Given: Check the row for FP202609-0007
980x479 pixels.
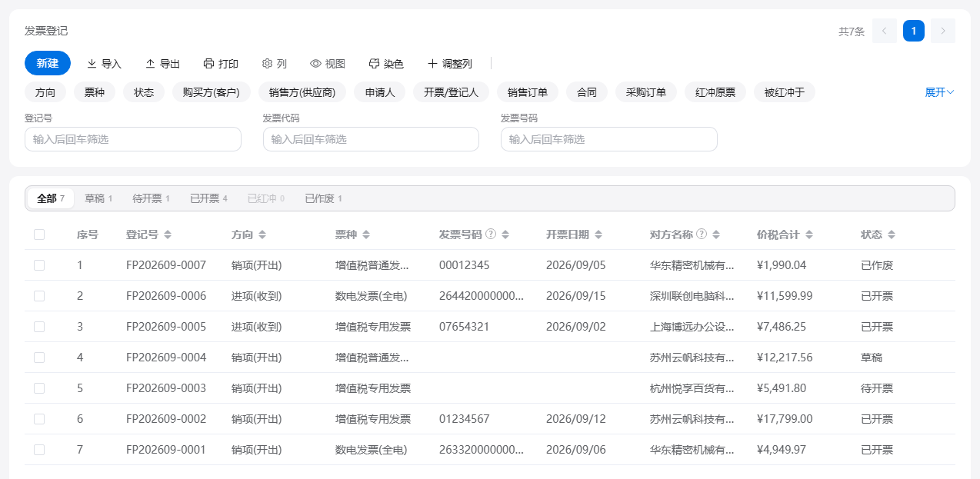Looking at the screenshot, I should pyautogui.click(x=39, y=265).
